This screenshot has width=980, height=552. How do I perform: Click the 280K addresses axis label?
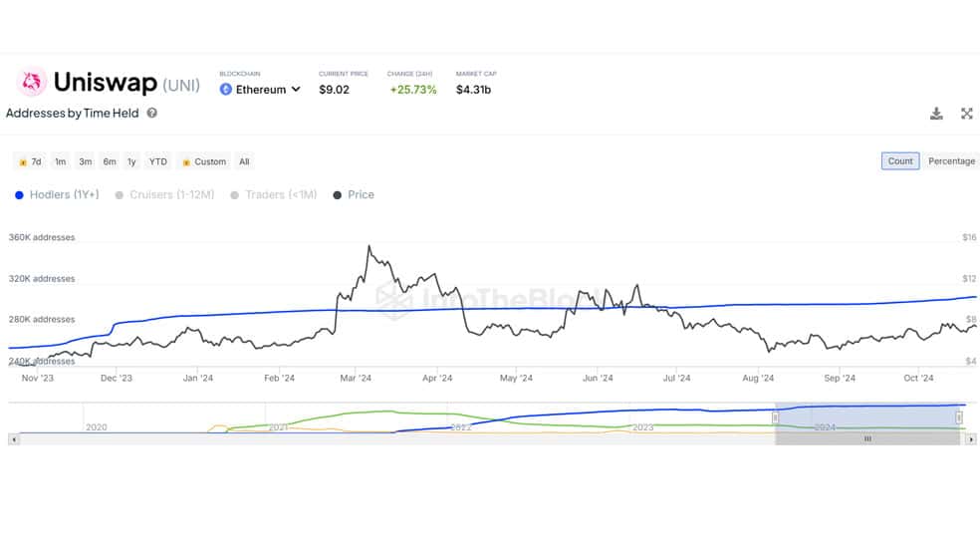[41, 320]
